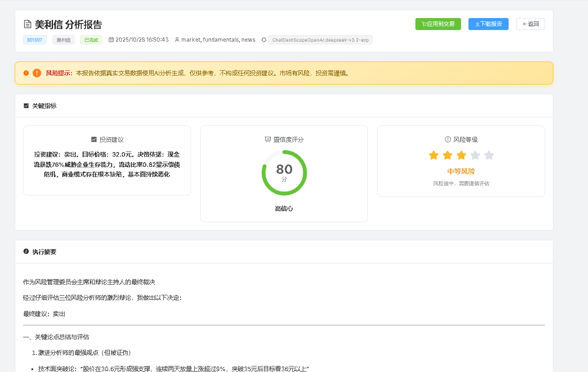Image resolution: width=588 pixels, height=372 pixels.
Task: Click the presentation icon next to 置信度评分
Action: (268, 140)
